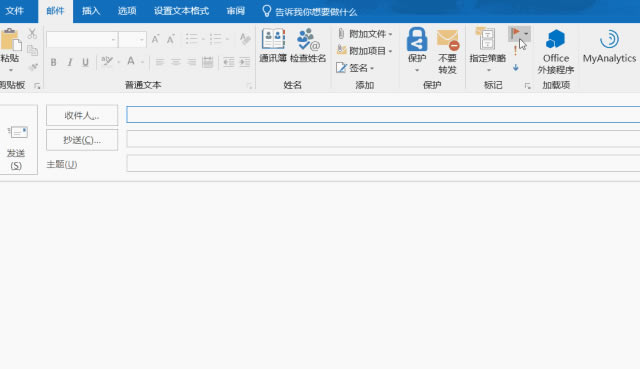This screenshot has width=640, height=369.
Task: Align text left
Action: coord(160,62)
